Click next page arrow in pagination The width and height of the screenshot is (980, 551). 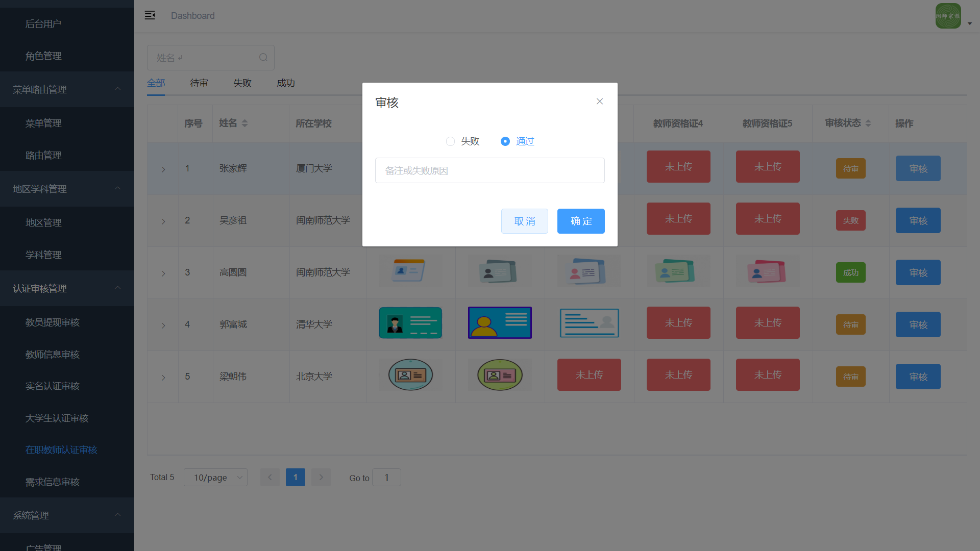click(x=321, y=478)
